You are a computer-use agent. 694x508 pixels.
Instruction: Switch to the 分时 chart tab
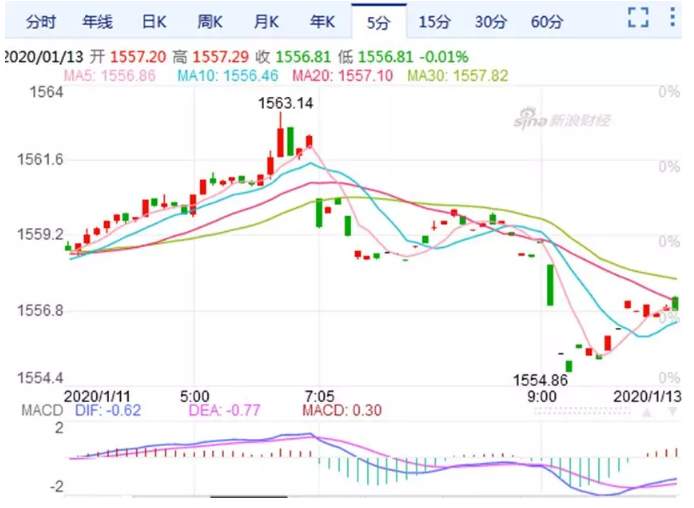coord(40,21)
